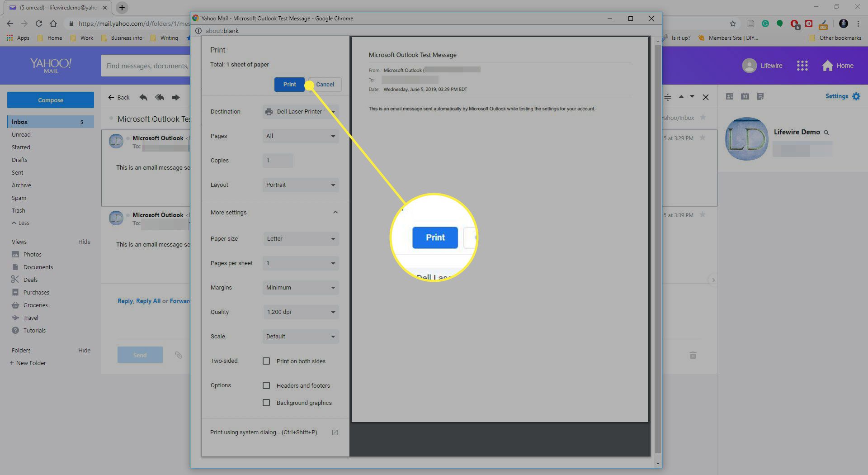This screenshot has height=475, width=868.
Task: Click the Compose button
Action: pos(51,100)
